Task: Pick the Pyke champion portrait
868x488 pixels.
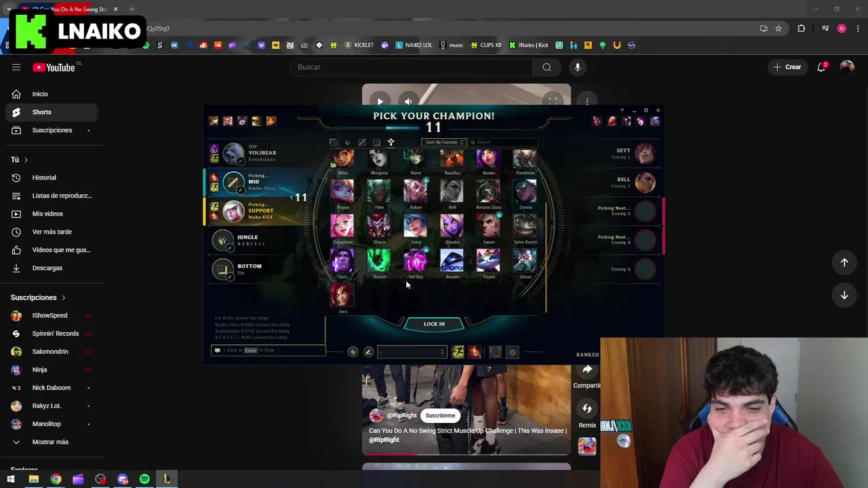Action: coord(379,191)
